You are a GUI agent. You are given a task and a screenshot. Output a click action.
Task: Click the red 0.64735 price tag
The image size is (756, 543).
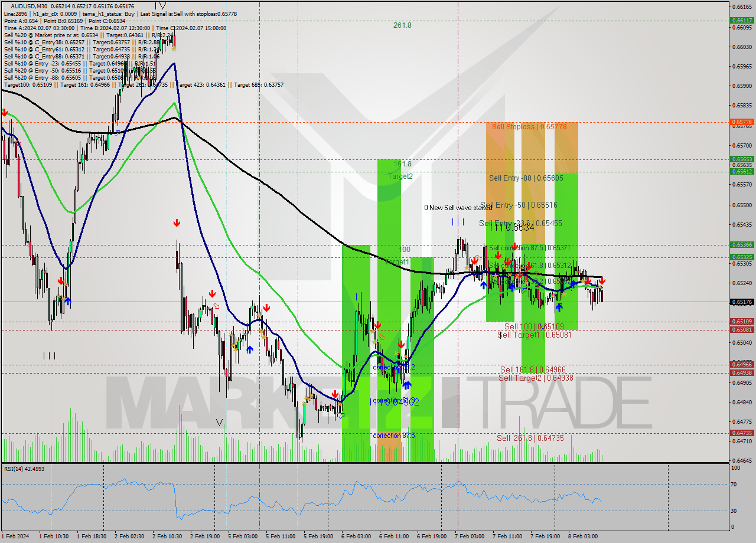tap(742, 433)
